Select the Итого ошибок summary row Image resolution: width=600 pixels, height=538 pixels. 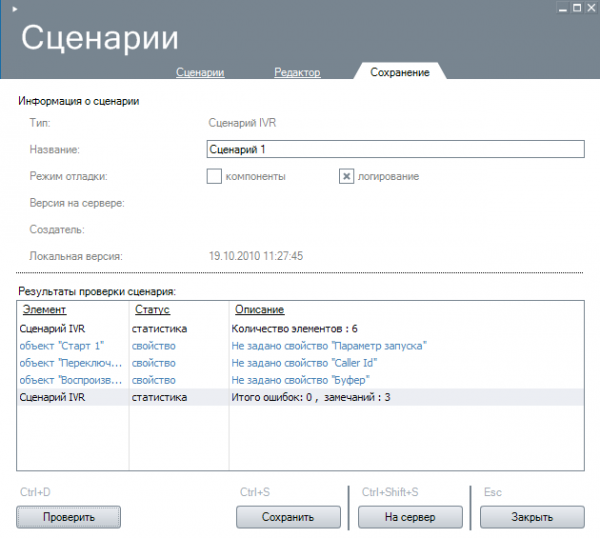pos(311,397)
